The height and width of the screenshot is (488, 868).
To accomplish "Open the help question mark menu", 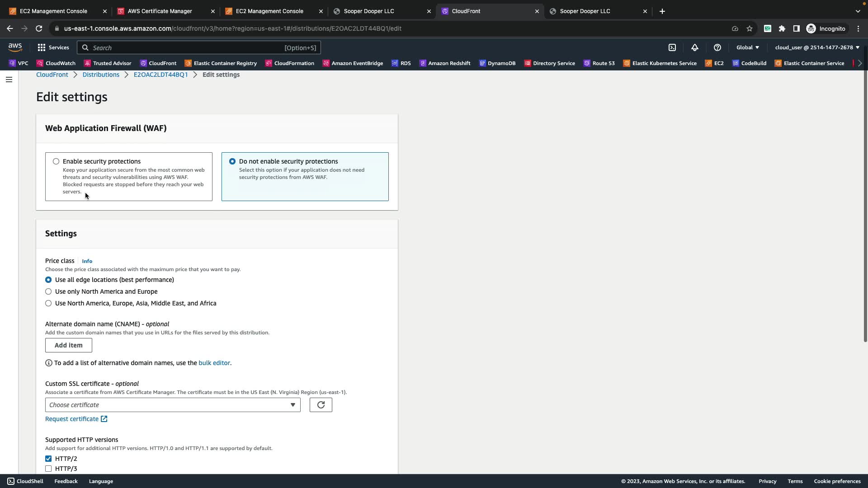I will [x=717, y=47].
